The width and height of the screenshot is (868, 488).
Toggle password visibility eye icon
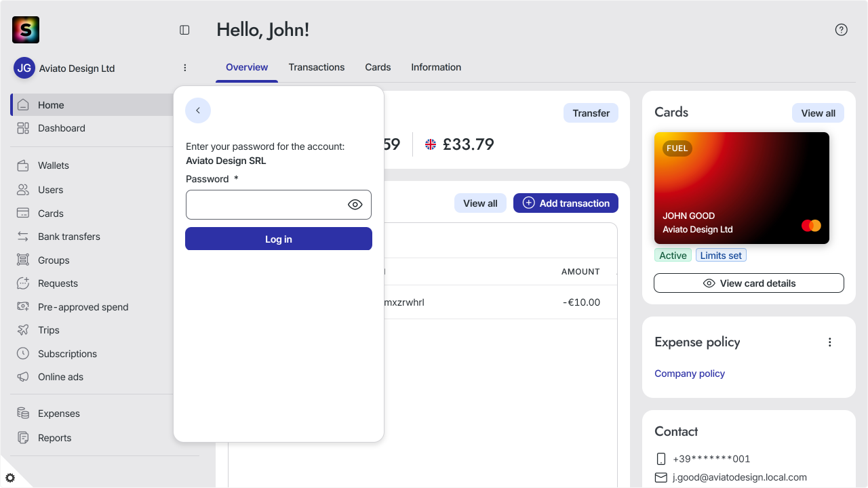tap(355, 205)
